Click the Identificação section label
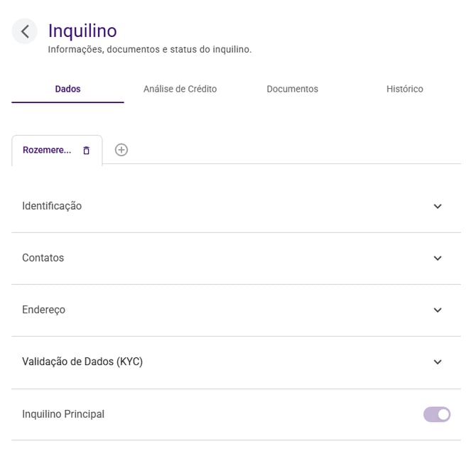The image size is (476, 454). point(52,206)
